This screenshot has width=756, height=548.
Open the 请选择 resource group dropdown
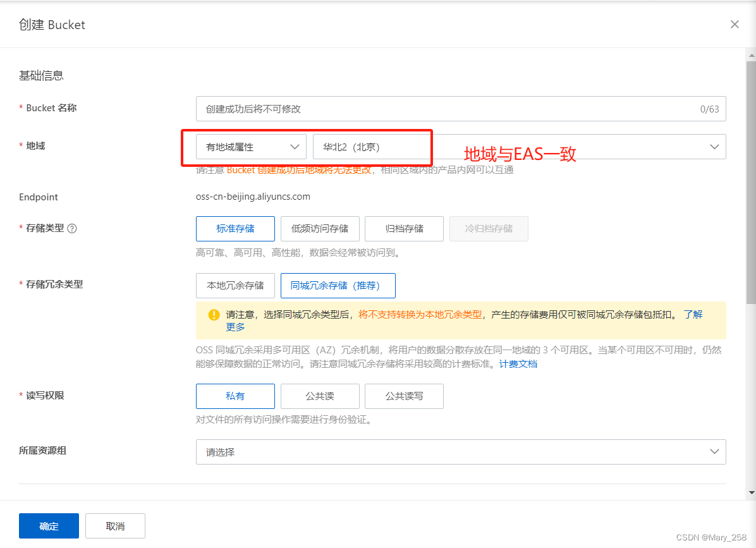460,452
